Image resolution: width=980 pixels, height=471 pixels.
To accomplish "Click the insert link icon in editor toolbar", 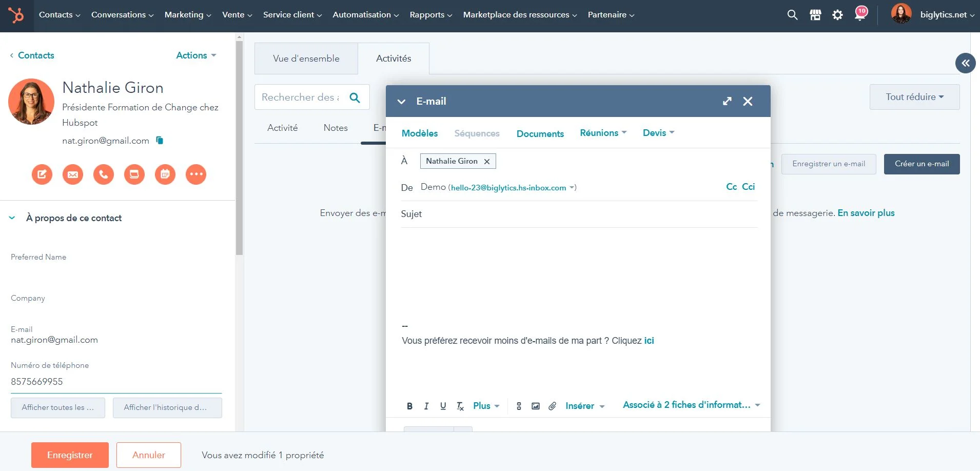I will click(x=519, y=406).
